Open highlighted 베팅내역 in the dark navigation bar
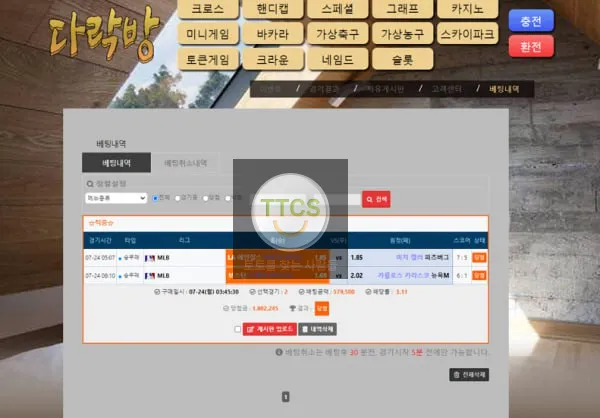600x418 pixels. (504, 89)
